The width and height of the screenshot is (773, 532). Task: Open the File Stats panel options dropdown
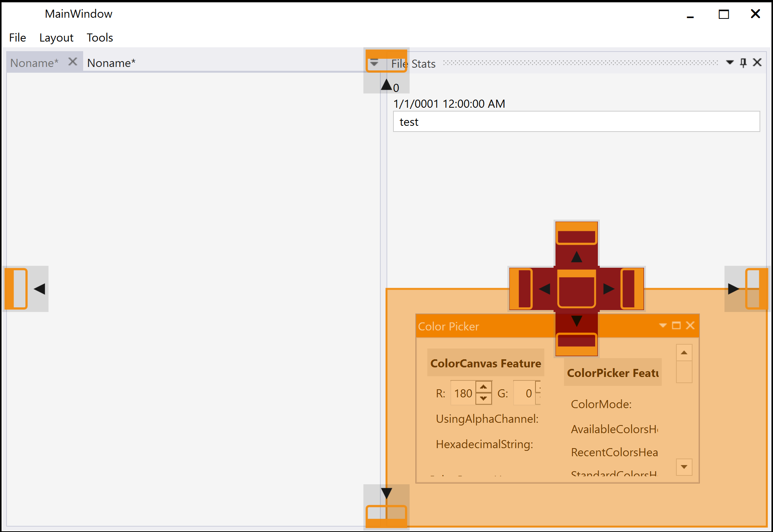pos(729,63)
